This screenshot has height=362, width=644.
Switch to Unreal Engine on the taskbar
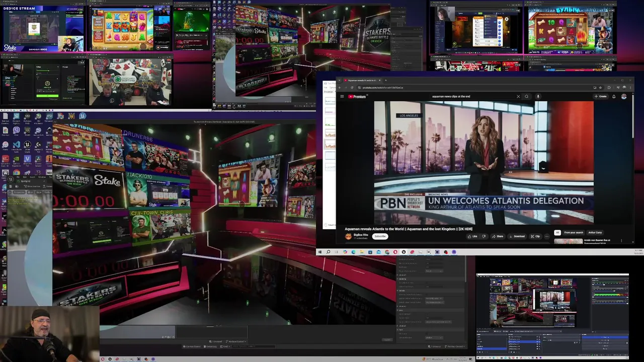(x=404, y=252)
